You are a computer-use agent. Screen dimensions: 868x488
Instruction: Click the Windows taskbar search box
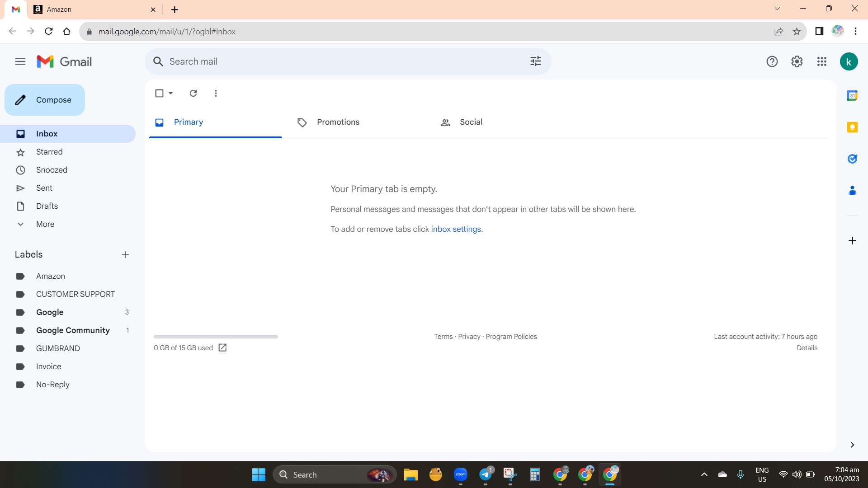[x=335, y=474]
